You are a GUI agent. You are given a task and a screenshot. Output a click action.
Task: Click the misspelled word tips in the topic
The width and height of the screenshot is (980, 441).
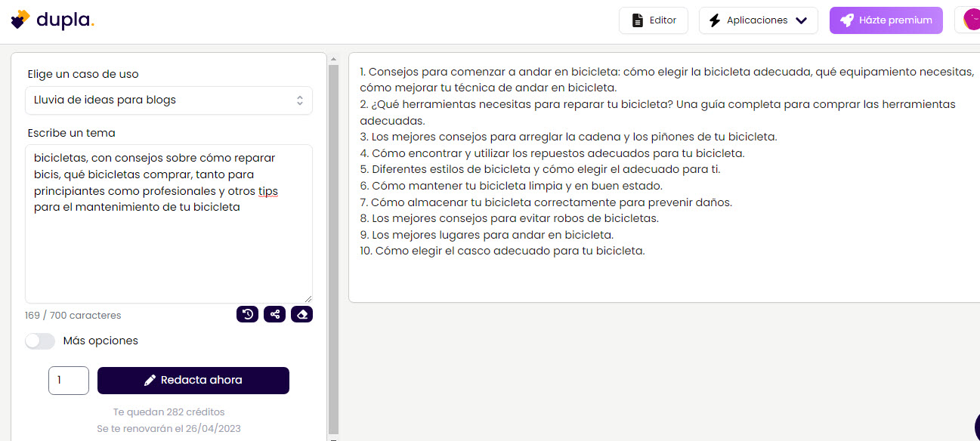pos(268,191)
